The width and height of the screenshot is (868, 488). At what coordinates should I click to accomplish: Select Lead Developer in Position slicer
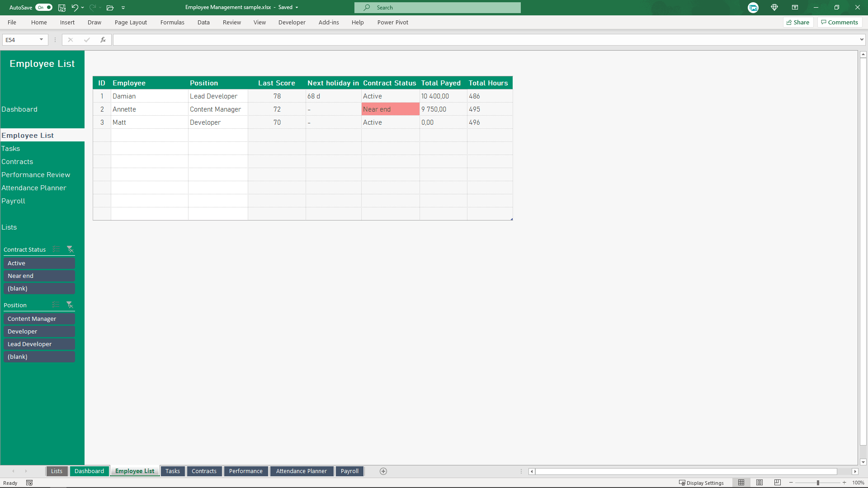click(x=39, y=344)
